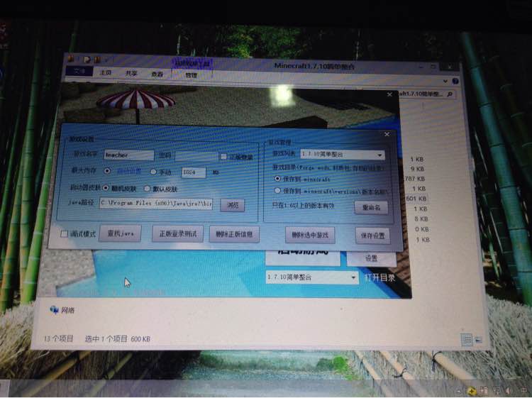Click the 保存设置 save settings button

(372, 235)
